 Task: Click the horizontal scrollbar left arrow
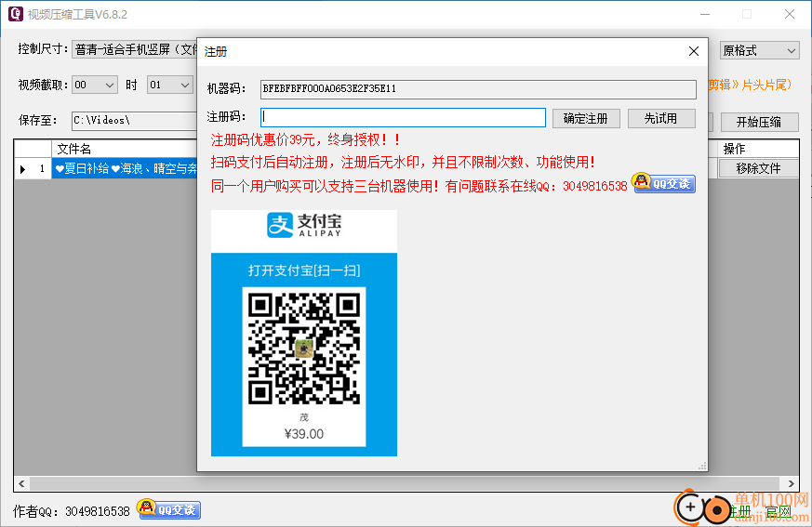pos(21,483)
